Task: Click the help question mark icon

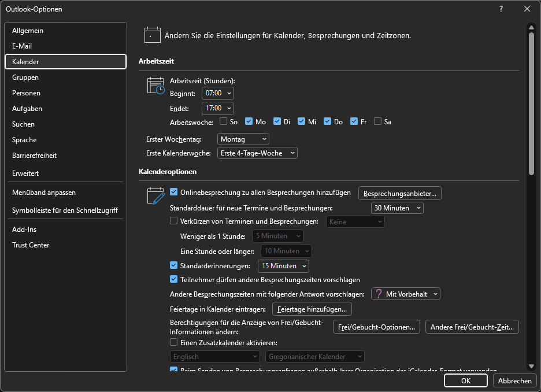Action: [501, 9]
